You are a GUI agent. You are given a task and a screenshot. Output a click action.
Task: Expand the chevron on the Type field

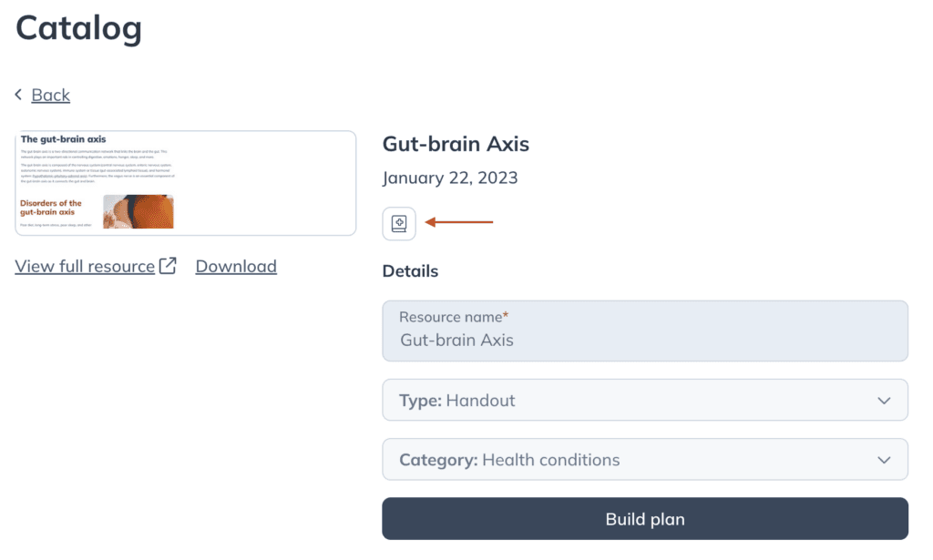[884, 401]
